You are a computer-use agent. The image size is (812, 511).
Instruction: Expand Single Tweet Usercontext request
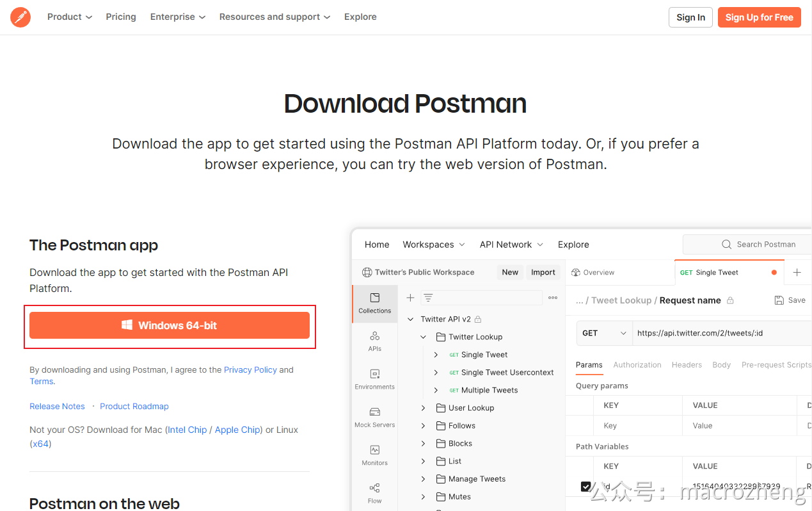pyautogui.click(x=436, y=373)
